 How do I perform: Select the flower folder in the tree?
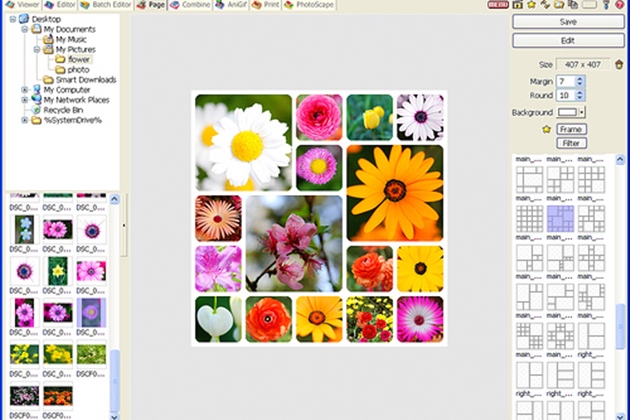tap(79, 59)
